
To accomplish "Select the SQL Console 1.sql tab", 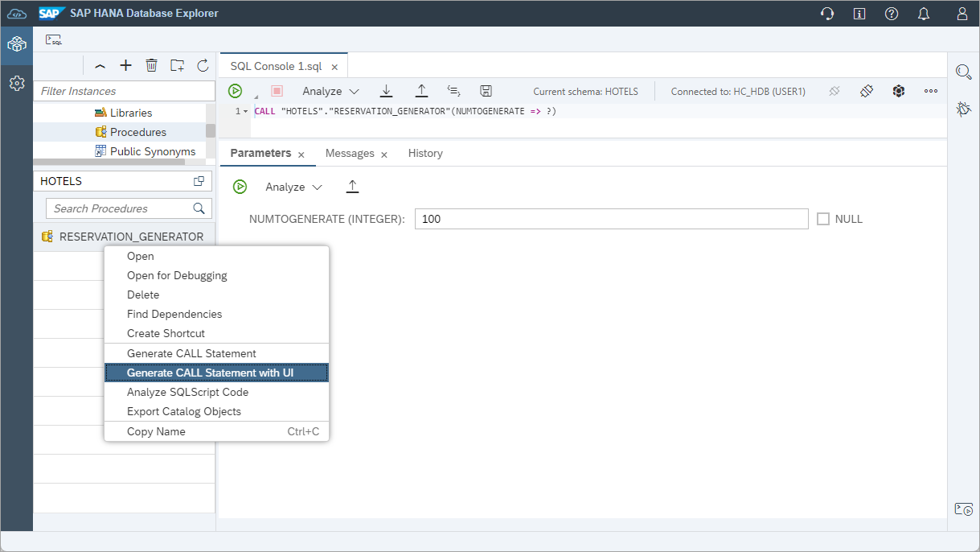I will [276, 66].
